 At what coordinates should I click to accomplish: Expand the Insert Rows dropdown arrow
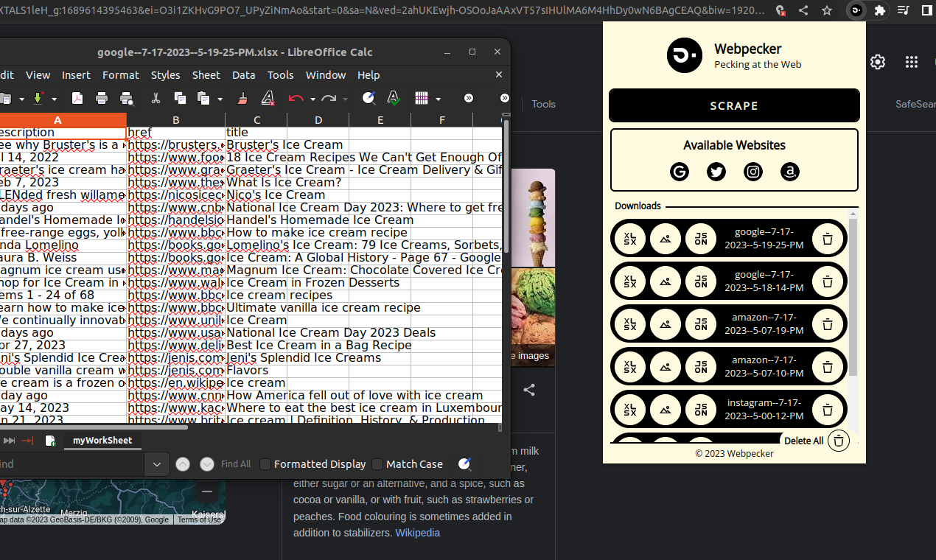pyautogui.click(x=438, y=99)
